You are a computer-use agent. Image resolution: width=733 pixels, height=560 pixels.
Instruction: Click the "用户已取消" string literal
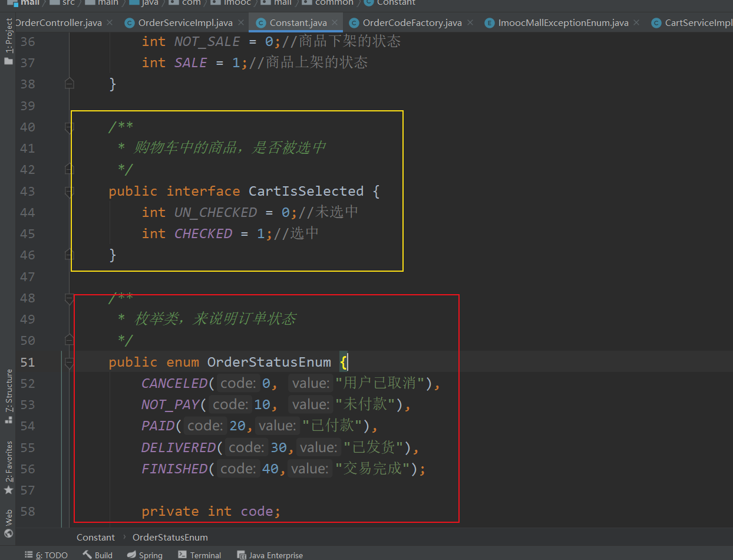tap(380, 383)
